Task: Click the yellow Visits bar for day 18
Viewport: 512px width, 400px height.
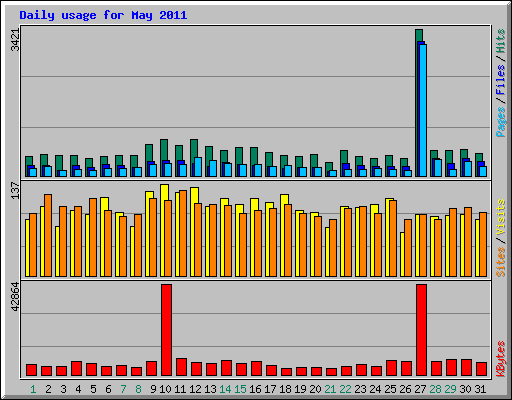Action: pos(284,199)
